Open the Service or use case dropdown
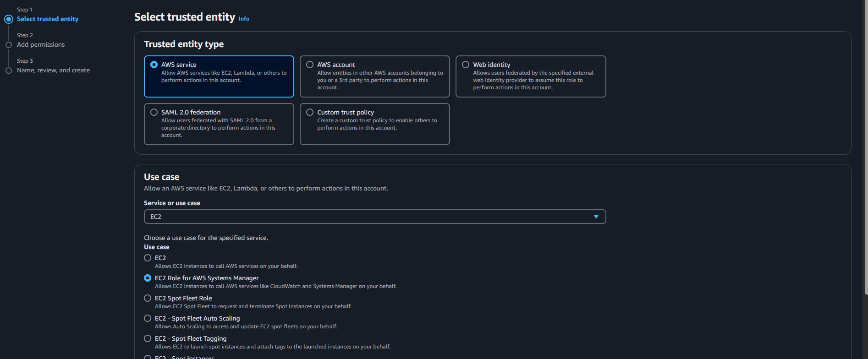The image size is (868, 359). tap(375, 217)
